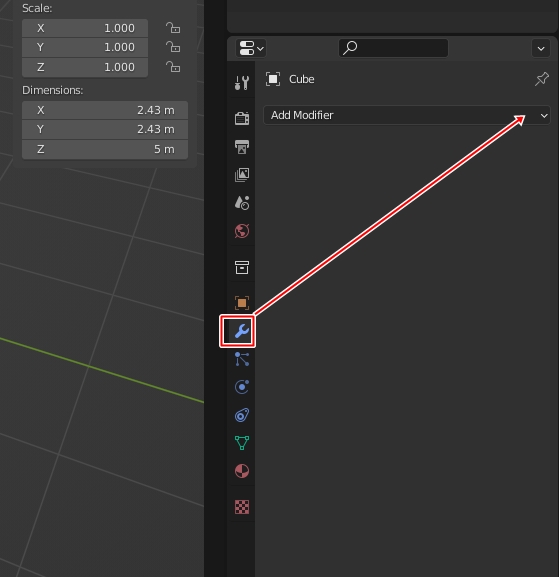Open the Render properties tab
The height and width of the screenshot is (577, 559).
coord(242,118)
